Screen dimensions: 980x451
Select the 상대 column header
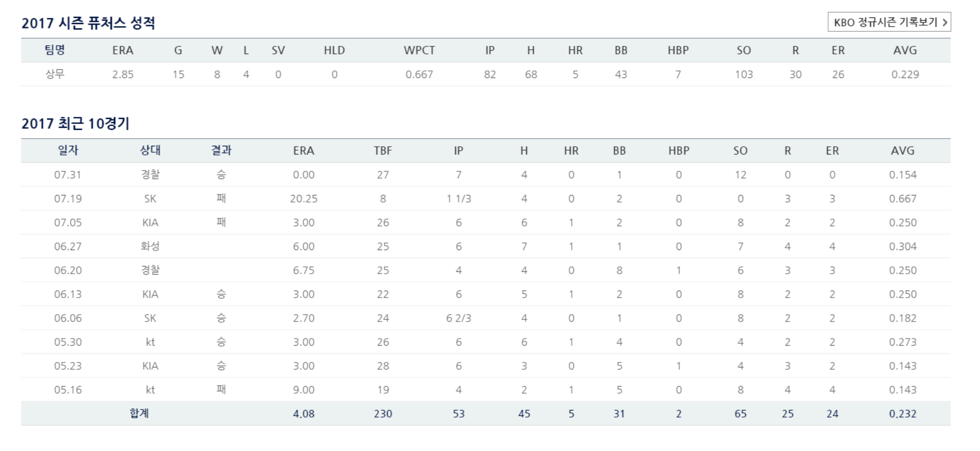click(x=150, y=150)
